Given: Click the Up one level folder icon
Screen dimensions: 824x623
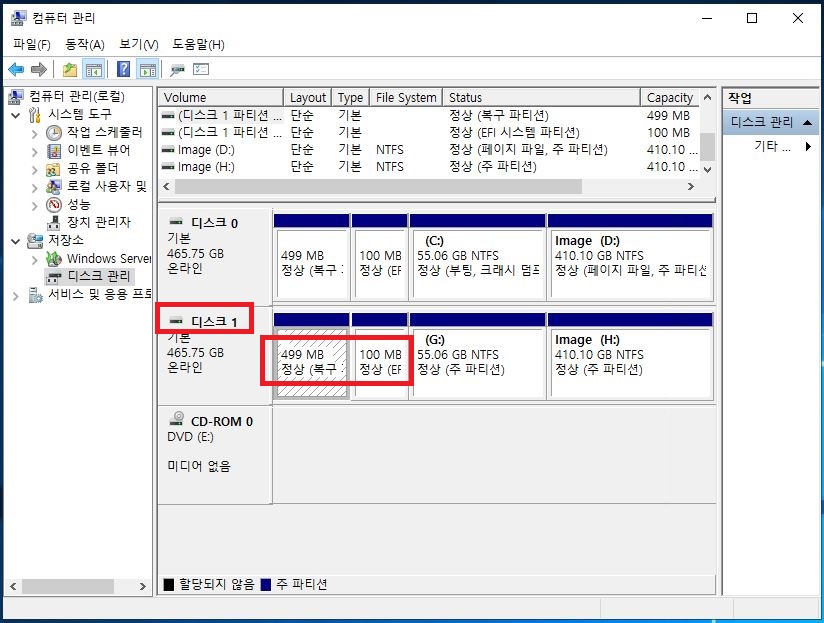Looking at the screenshot, I should tap(69, 69).
